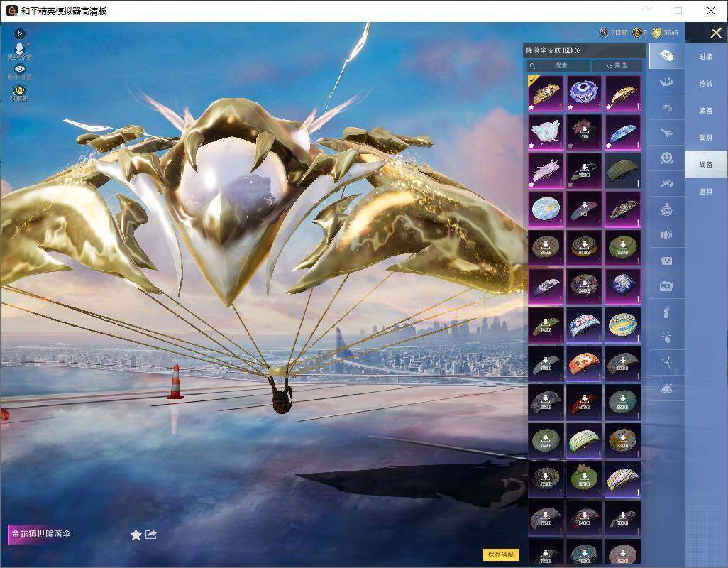Viewport: 728px width, 568px height.
Task: Open the spray can category icon
Action: pos(666,312)
